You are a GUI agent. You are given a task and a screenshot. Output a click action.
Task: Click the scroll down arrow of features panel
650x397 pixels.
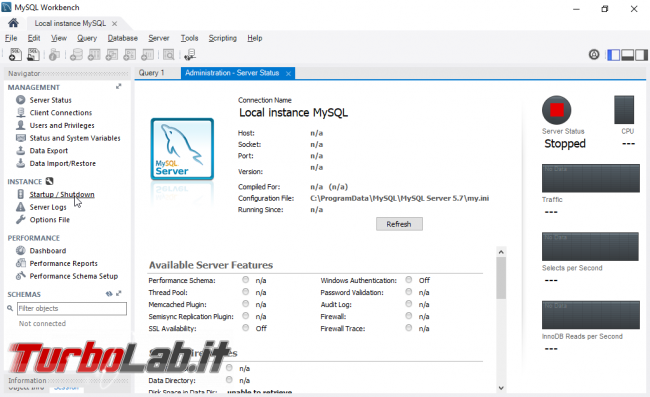pyautogui.click(x=501, y=388)
